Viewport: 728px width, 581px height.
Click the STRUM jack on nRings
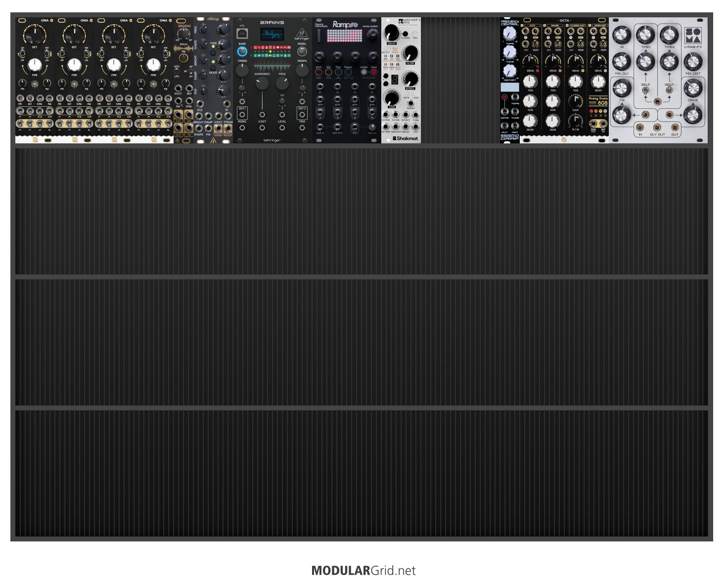tap(227, 116)
